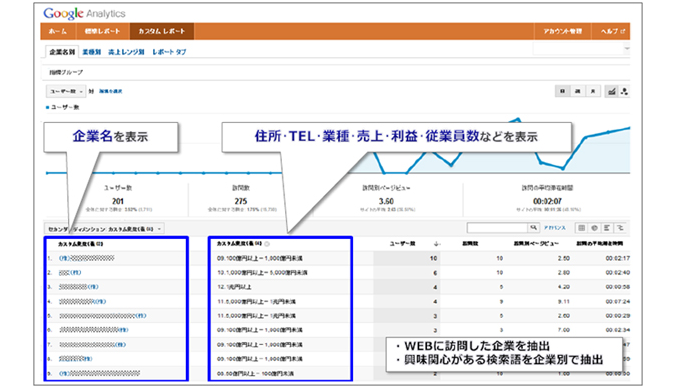Select the line chart icon
680x389 pixels.
pyautogui.click(x=611, y=91)
